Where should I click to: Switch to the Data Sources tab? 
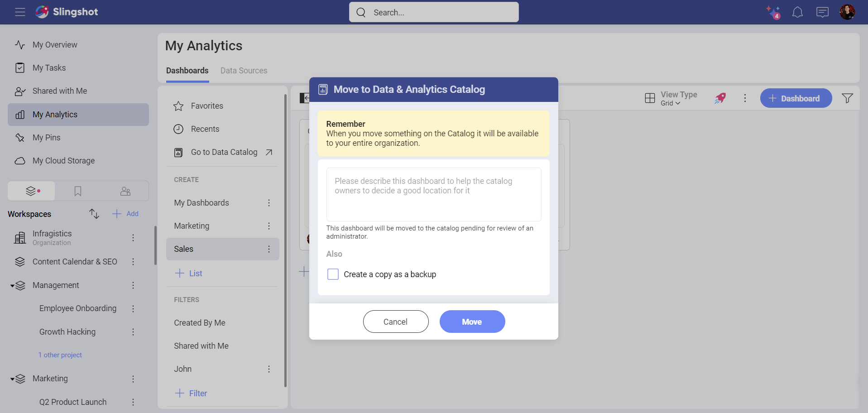[x=244, y=71]
